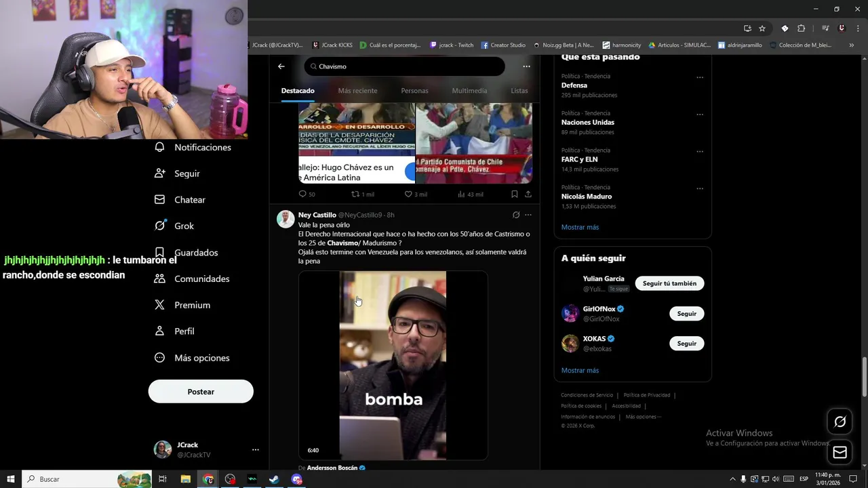Repost the tweet with 1 mil reposts

click(x=363, y=194)
